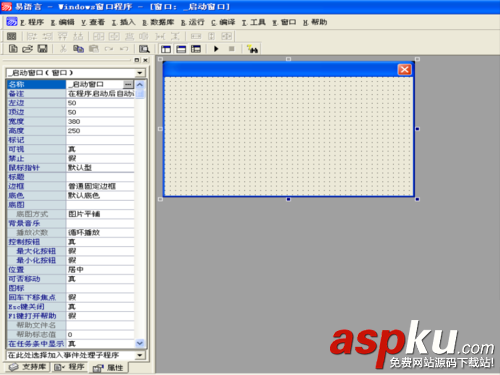Select the 最大化按钮 property row
Viewport: 500px width, 375px height.
[71, 251]
